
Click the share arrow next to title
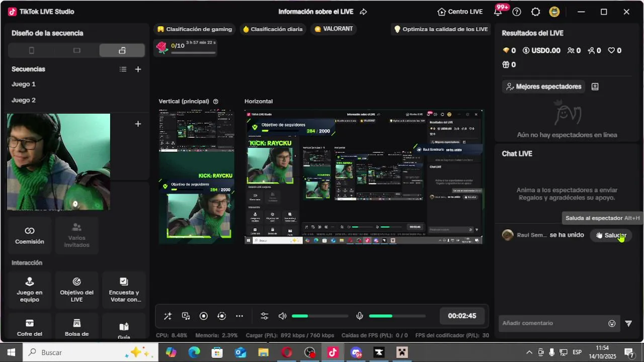coord(363,12)
